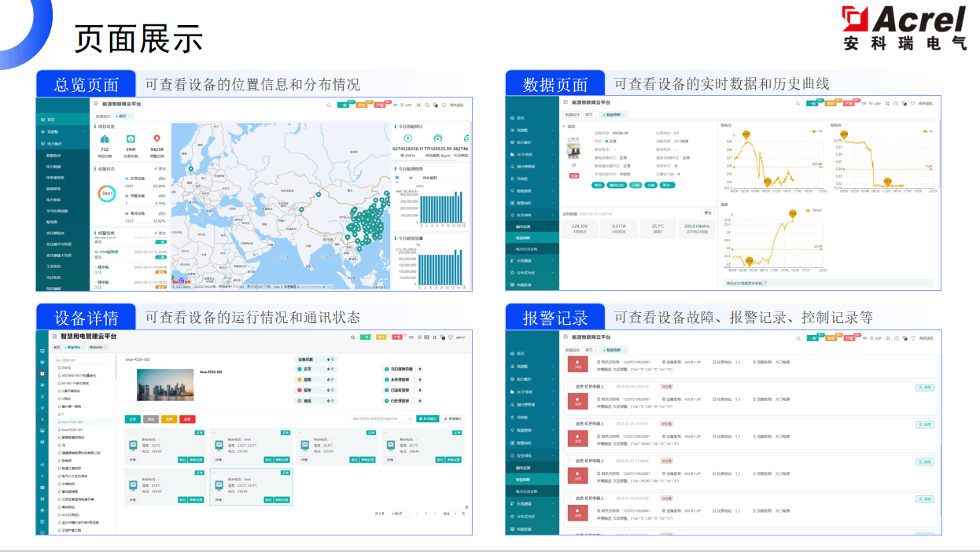Screen dimensions: 980x552
Task: Tick checkbox of 2023-02-04 alarm record
Action: coord(569,386)
